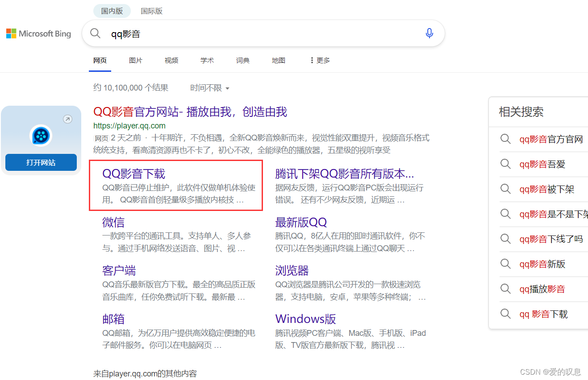588x380 pixels.
Task: Select related search qq播放影音
Action: 542,289
